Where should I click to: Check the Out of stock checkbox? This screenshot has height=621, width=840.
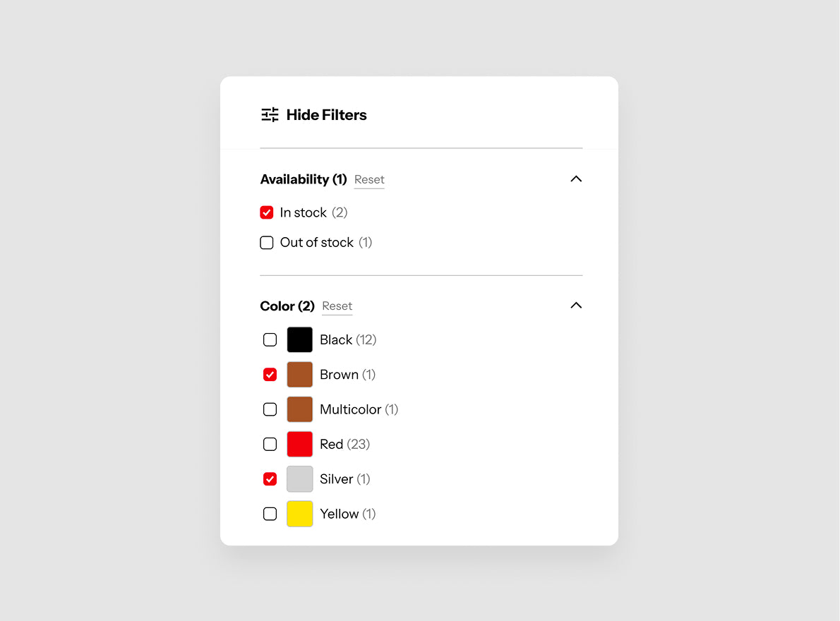click(267, 243)
